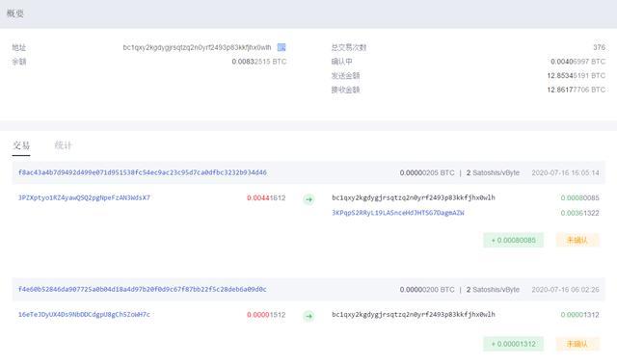
Task: Select the output amount 0.00361322
Action: point(580,213)
